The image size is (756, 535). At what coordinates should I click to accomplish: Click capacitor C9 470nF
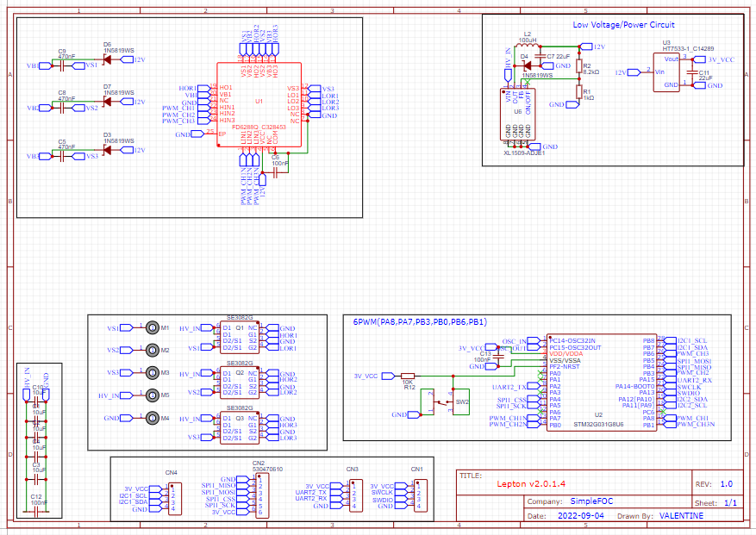click(x=62, y=65)
